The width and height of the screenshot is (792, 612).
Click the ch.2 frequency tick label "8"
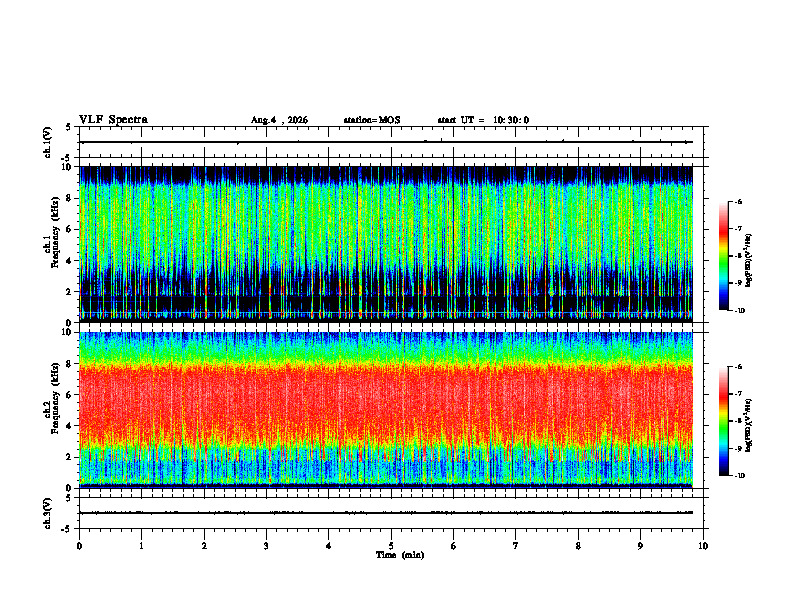70,364
